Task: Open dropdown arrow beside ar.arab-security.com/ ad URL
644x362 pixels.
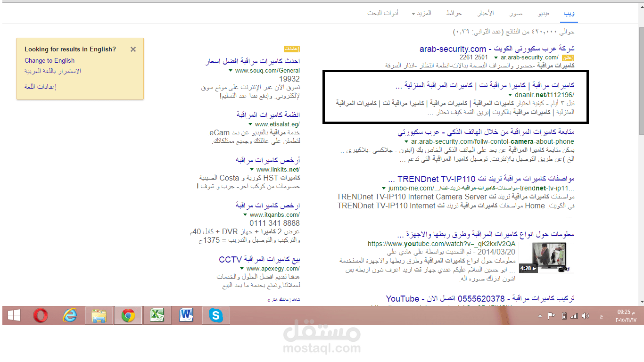Action: click(x=496, y=58)
